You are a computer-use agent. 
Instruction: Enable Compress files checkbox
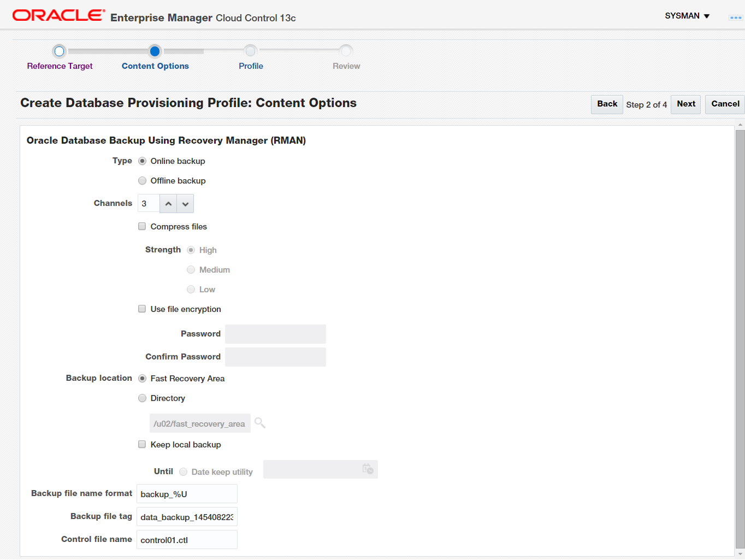[x=142, y=226]
